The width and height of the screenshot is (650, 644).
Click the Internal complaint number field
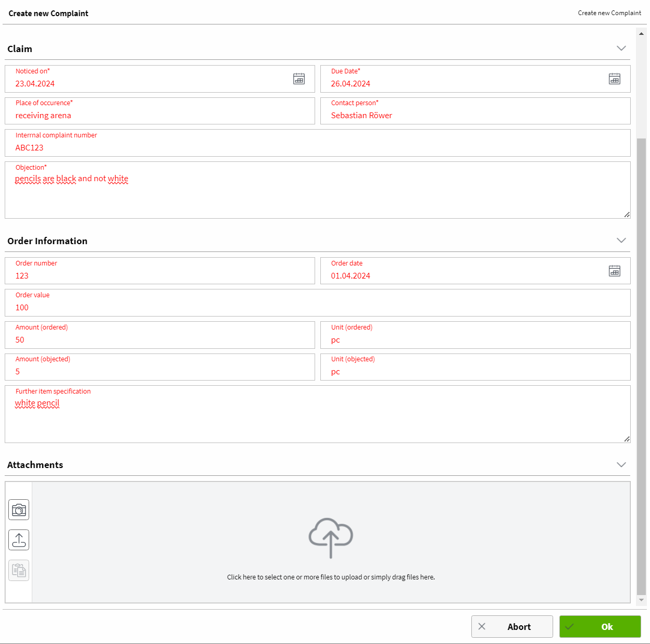(x=318, y=143)
